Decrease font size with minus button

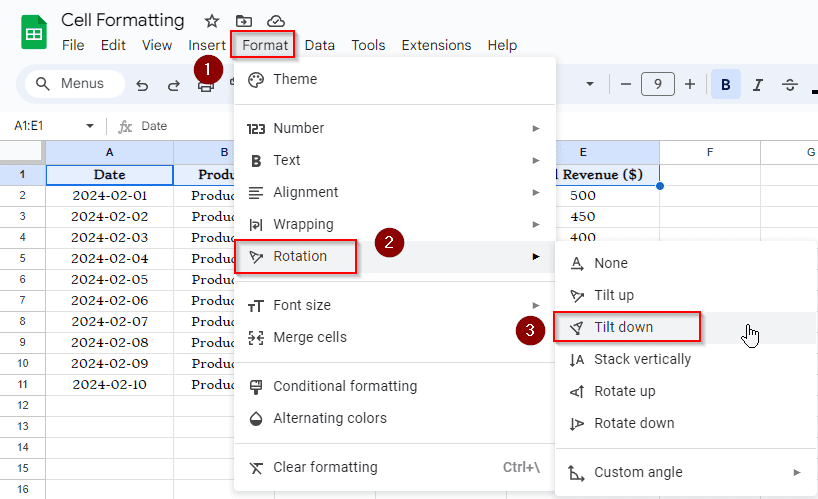626,85
